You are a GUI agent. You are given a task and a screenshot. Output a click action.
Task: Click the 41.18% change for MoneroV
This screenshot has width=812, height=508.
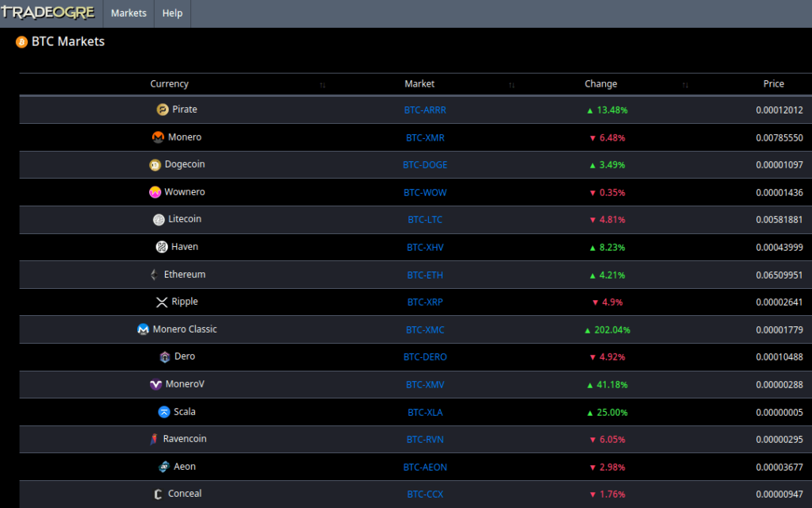coord(607,385)
